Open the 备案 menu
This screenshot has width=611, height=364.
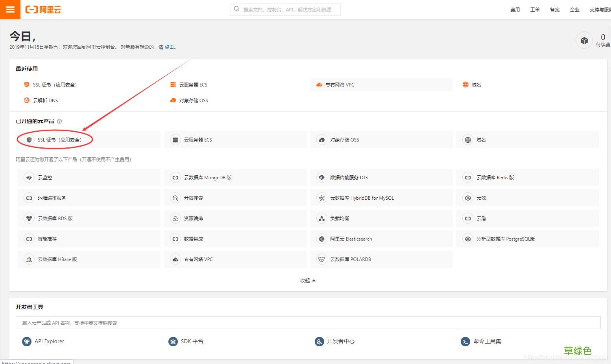tap(555, 9)
